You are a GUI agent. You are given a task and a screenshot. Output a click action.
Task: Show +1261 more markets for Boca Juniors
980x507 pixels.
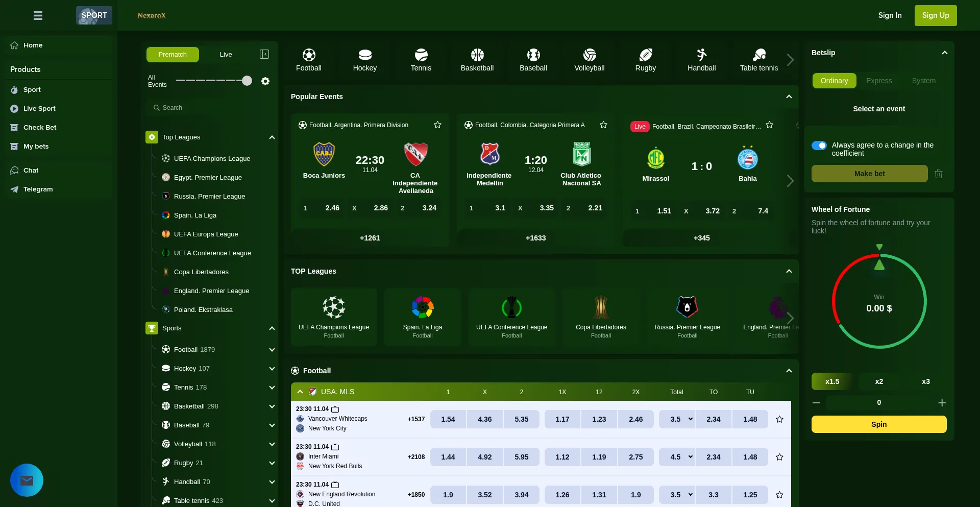[370, 238]
